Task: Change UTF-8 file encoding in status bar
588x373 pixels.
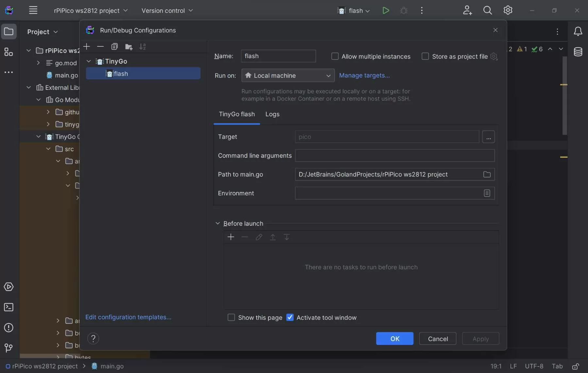Action: tap(534, 366)
